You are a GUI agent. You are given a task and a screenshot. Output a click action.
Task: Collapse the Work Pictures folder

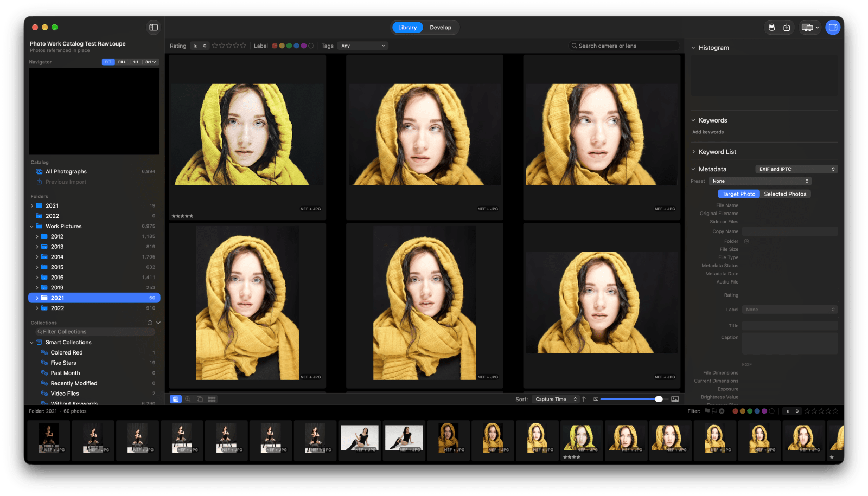(31, 227)
